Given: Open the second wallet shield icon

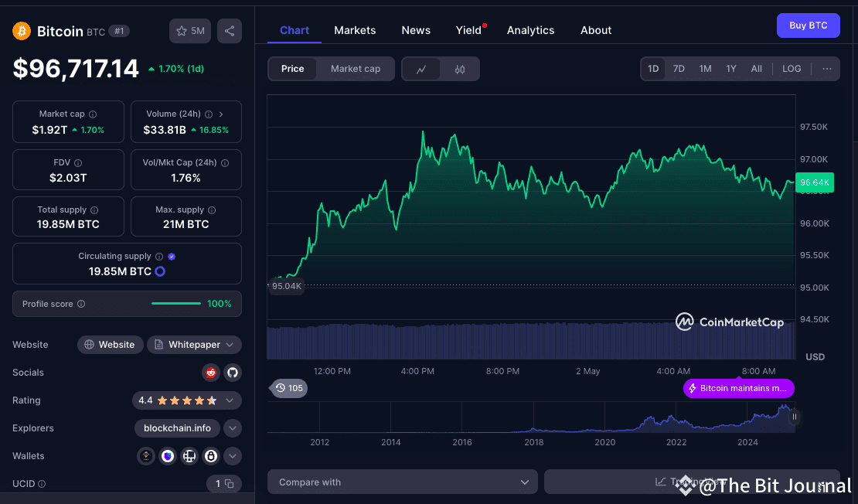Looking at the screenshot, I should click(168, 456).
